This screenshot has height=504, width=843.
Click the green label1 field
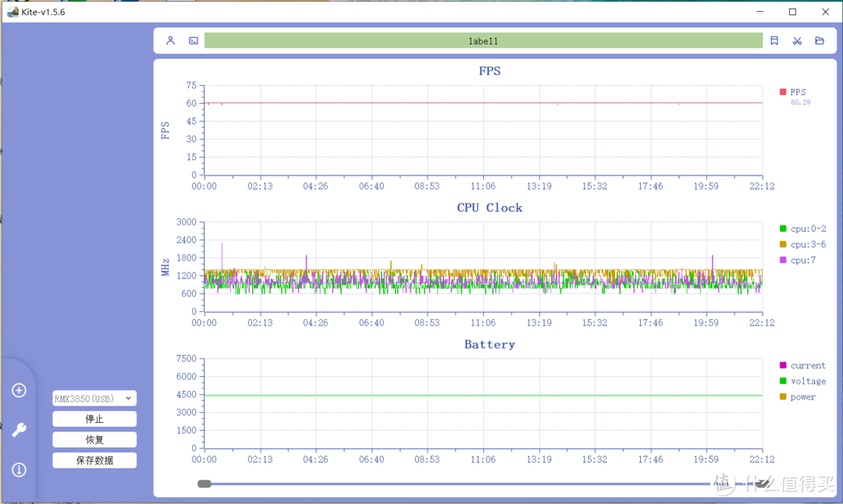pyautogui.click(x=483, y=41)
